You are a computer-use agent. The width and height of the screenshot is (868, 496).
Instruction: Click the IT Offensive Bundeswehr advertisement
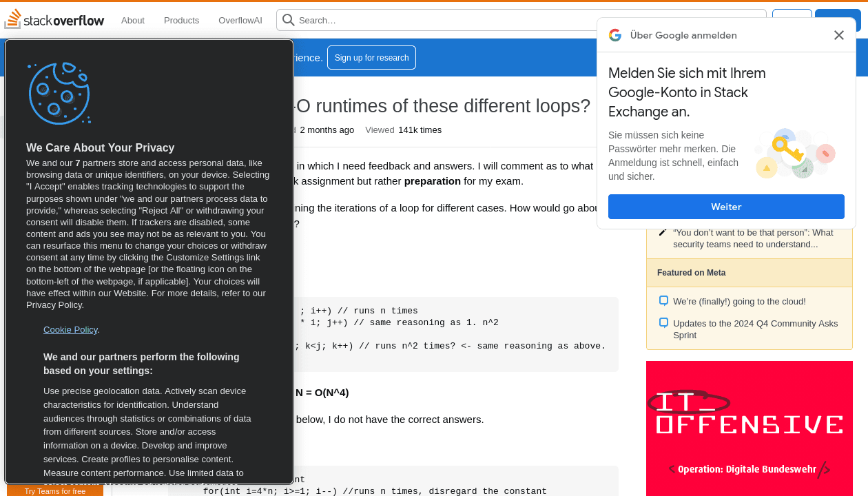pyautogui.click(x=749, y=427)
